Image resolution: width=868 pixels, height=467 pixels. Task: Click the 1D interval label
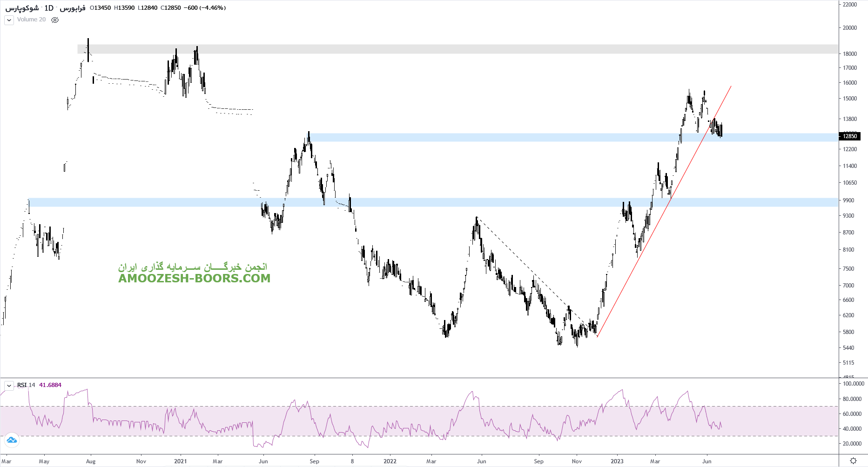coord(49,8)
